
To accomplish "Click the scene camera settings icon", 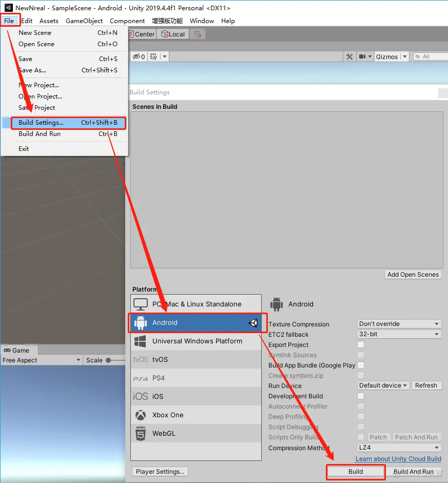I will click(x=362, y=56).
